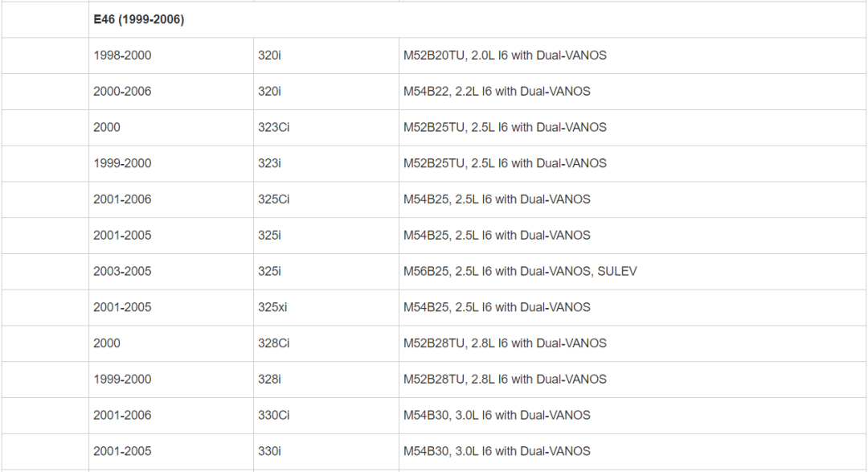
Task: Click the M54B30 engine for 330Ci
Action: (497, 415)
